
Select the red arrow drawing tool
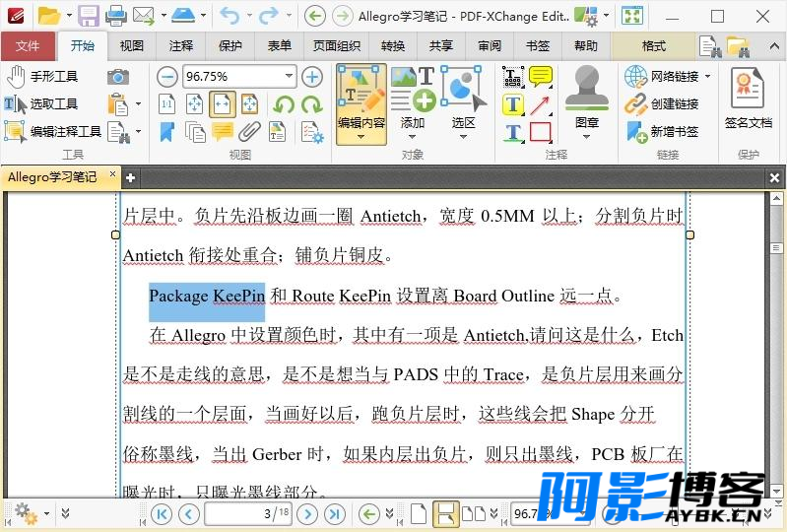(540, 104)
